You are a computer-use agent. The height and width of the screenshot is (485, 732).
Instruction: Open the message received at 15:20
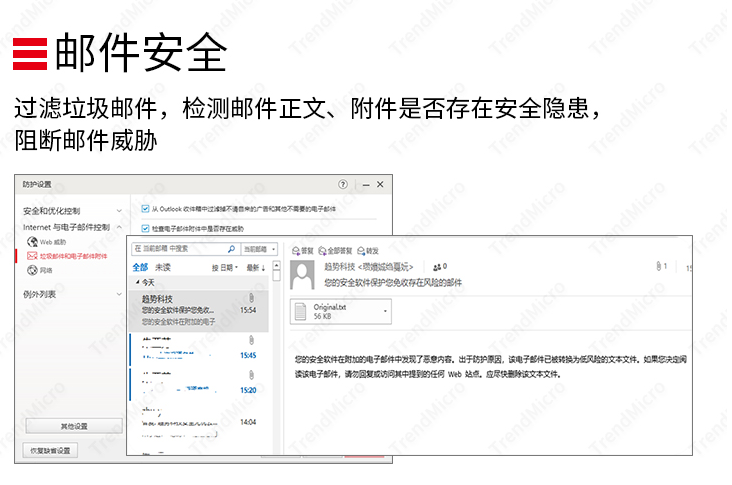coord(200,385)
